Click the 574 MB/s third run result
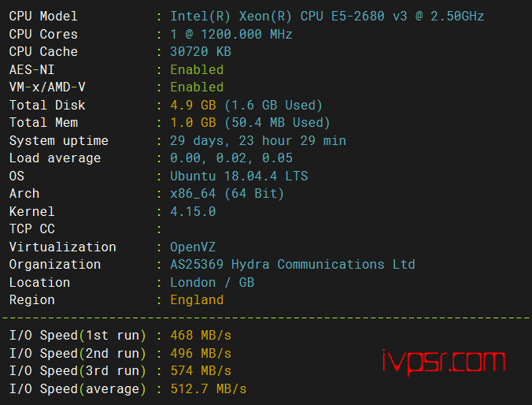 [201, 370]
